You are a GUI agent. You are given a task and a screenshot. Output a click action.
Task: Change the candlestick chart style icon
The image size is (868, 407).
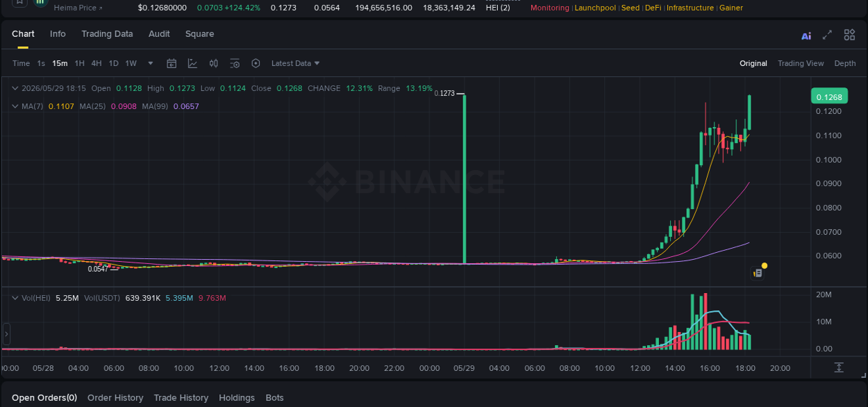tap(214, 63)
